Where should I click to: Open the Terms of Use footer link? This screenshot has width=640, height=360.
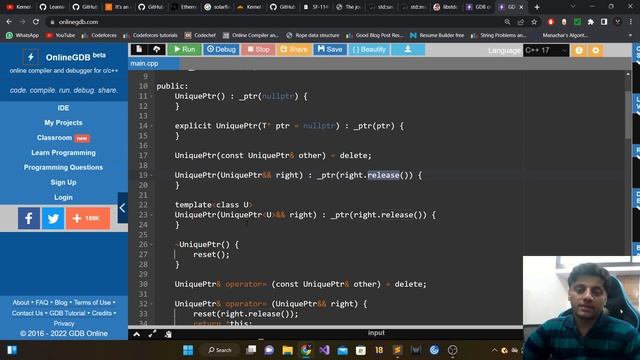click(x=92, y=302)
